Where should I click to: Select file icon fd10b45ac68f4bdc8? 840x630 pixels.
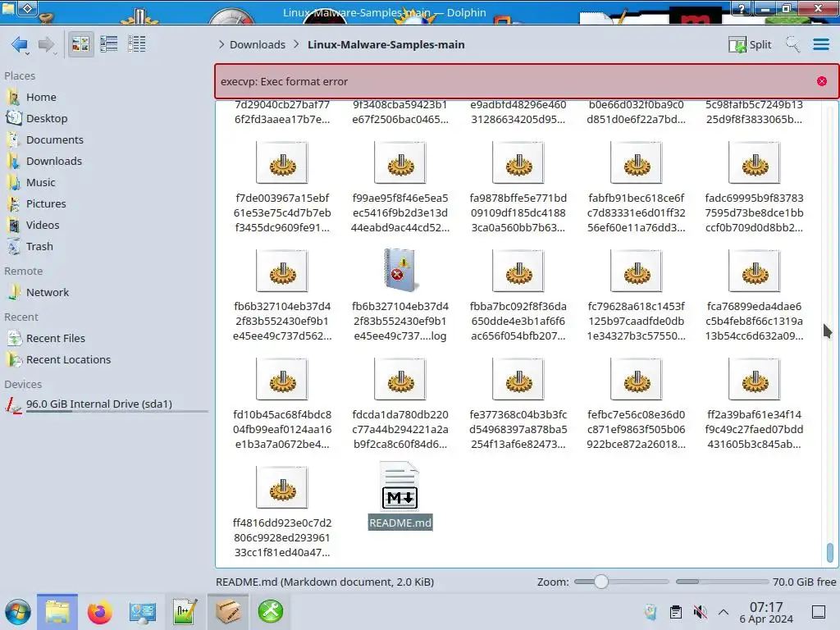point(282,379)
